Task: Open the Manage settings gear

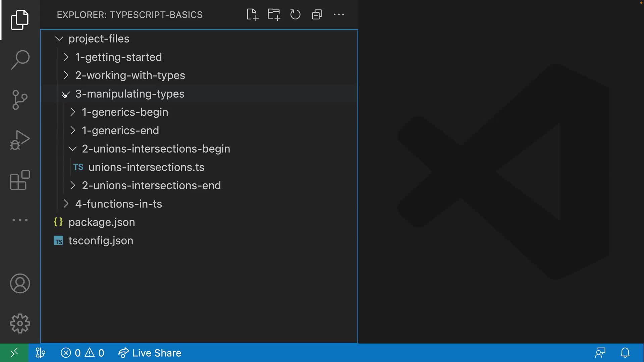Action: tap(20, 323)
